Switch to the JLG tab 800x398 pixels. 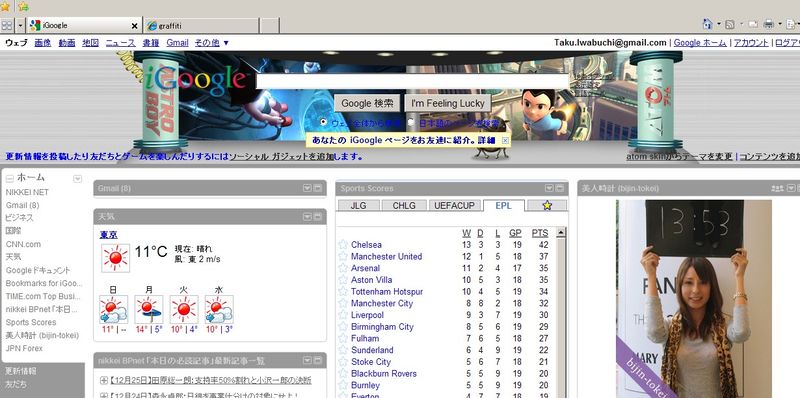[359, 205]
